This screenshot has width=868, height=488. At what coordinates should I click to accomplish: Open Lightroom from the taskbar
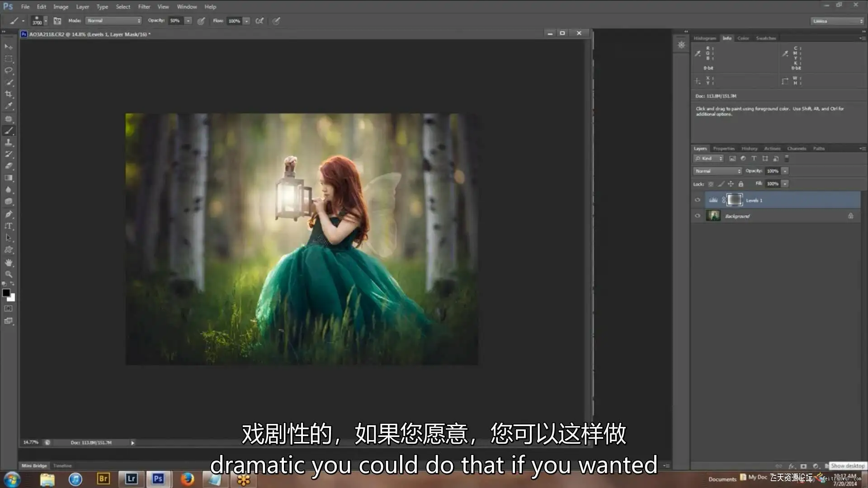click(x=131, y=479)
